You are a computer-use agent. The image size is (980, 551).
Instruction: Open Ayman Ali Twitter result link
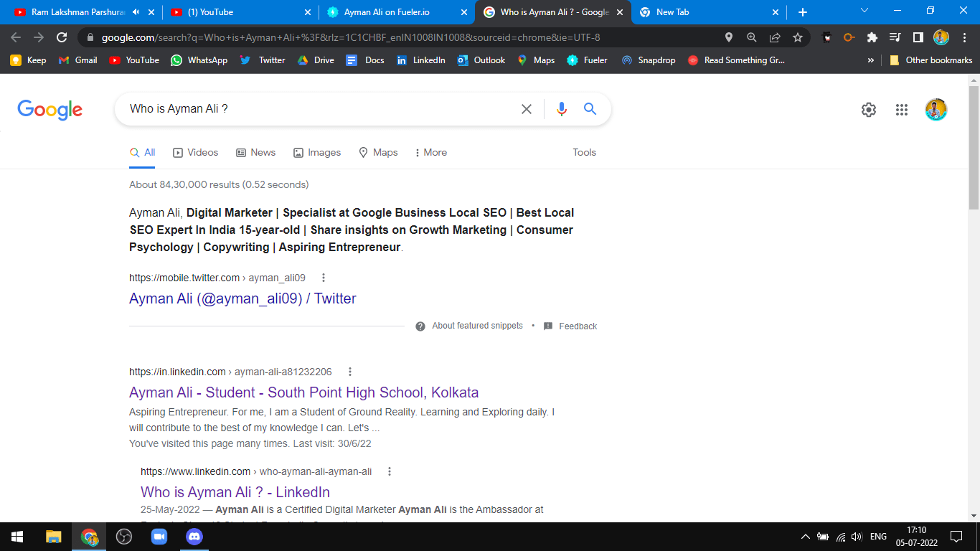pos(242,298)
